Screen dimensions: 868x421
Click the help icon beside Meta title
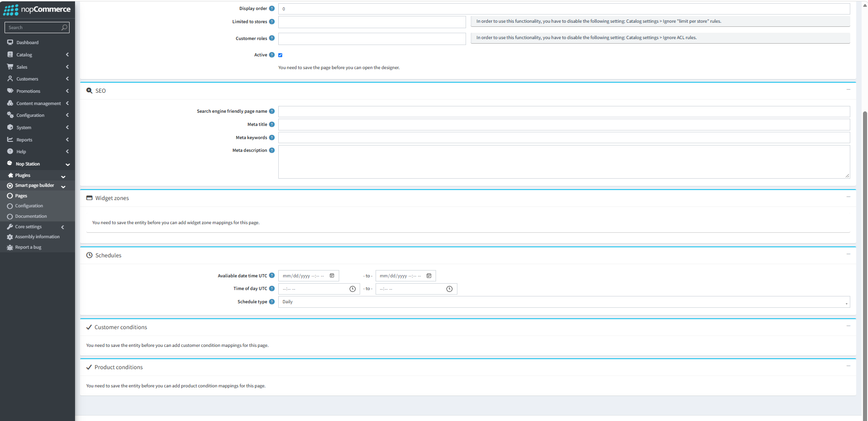272,125
